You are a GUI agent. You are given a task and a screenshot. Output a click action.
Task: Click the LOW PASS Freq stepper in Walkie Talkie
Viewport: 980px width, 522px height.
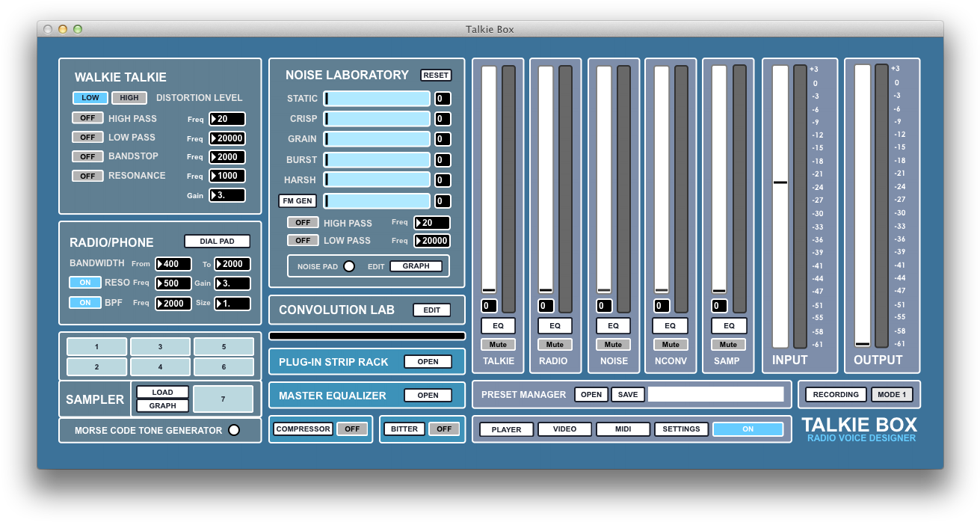click(x=226, y=138)
